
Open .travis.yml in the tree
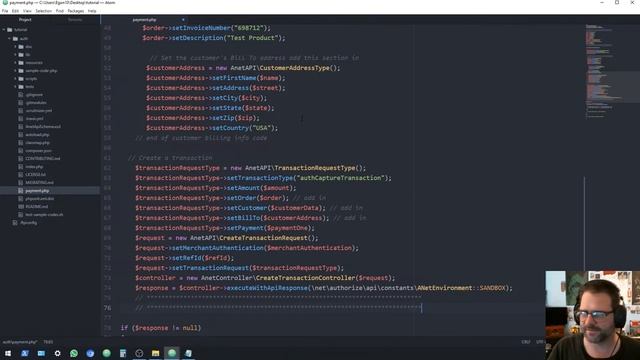click(34, 119)
